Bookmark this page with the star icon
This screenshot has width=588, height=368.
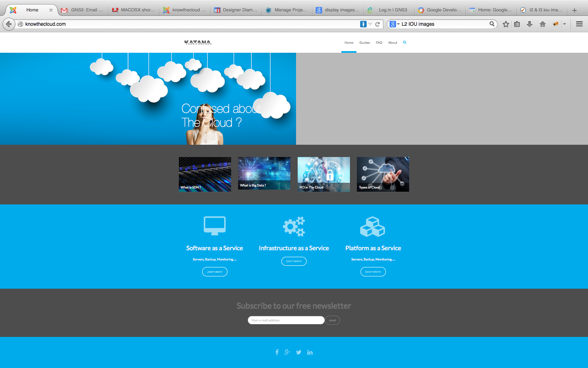(506, 24)
